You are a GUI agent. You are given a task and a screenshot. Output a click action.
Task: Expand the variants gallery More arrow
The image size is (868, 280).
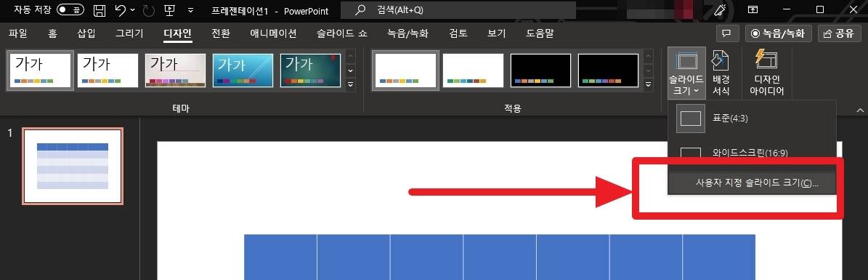[648, 84]
